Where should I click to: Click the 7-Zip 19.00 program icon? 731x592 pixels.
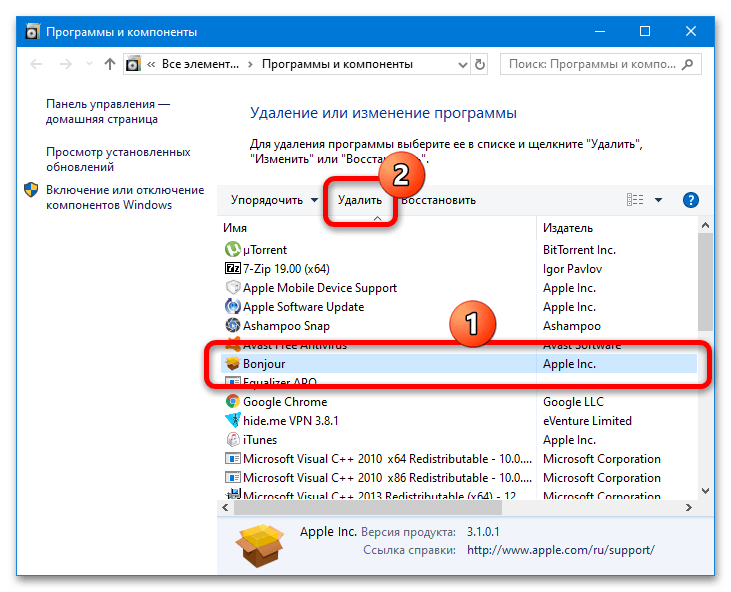click(x=232, y=268)
